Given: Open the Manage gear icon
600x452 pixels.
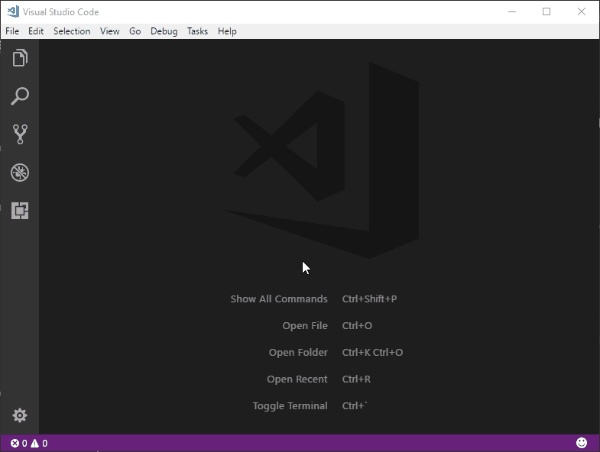Looking at the screenshot, I should (x=20, y=415).
